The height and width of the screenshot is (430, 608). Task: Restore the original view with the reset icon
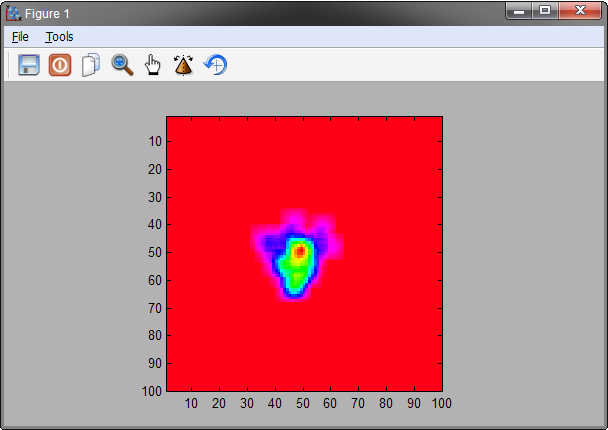(216, 65)
